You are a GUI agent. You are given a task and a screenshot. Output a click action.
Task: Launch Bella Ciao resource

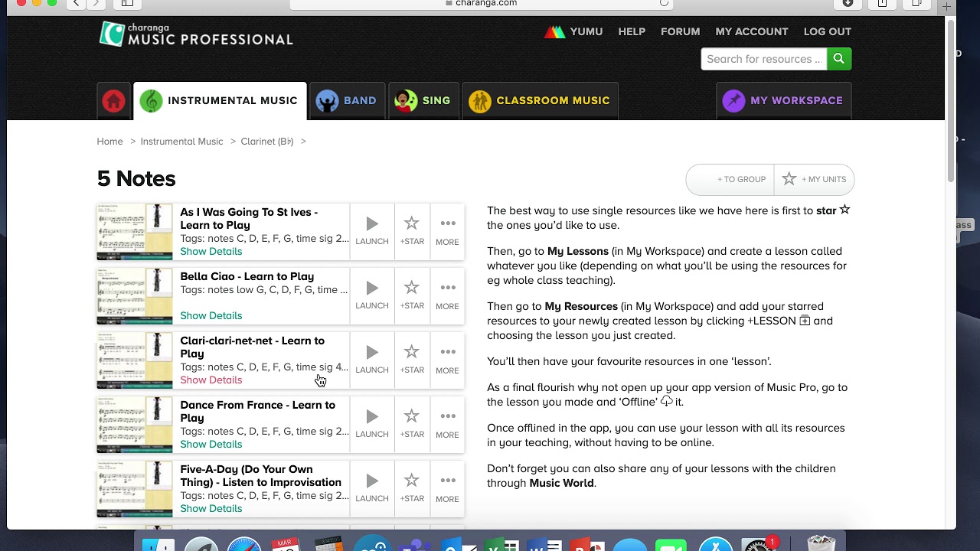pyautogui.click(x=372, y=295)
